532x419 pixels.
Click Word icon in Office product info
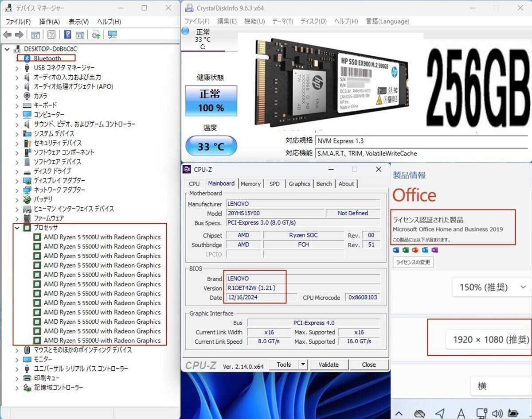[x=396, y=250]
